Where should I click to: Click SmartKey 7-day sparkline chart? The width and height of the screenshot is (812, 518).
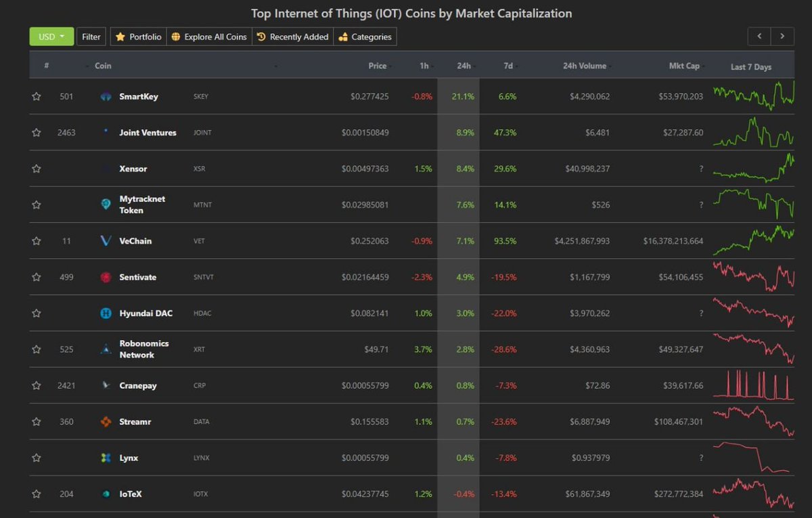click(753, 97)
